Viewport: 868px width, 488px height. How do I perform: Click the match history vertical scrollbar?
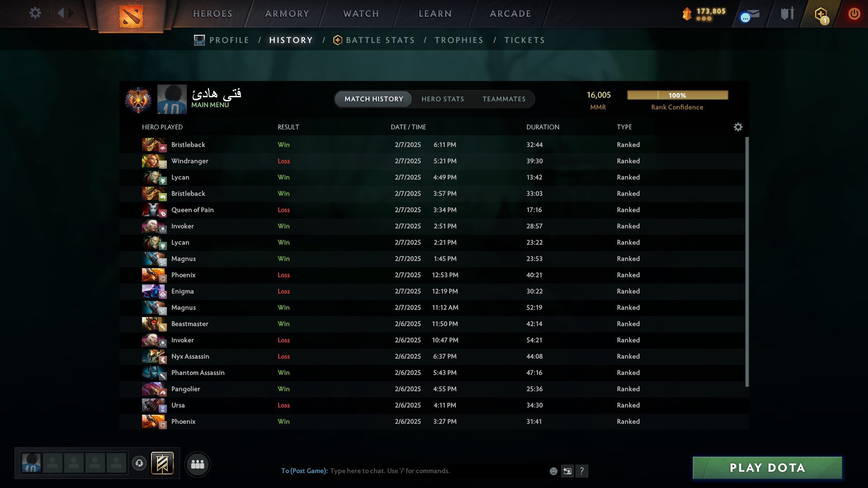(747, 262)
